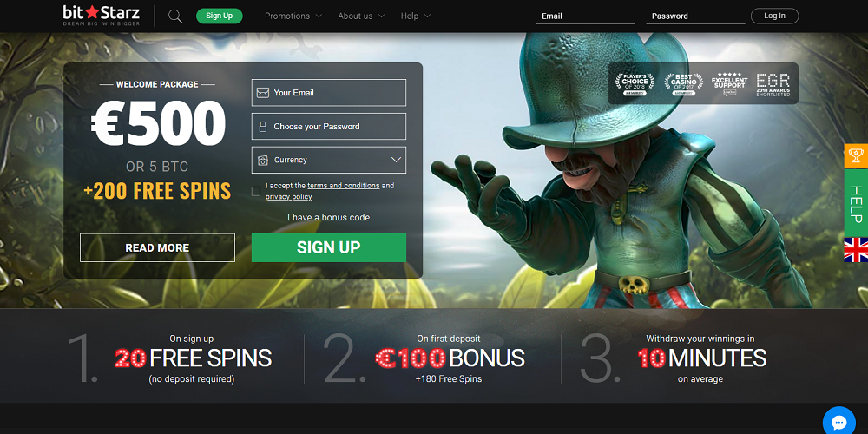Viewport: 868px width, 434px height.
Task: Tick the terms and conditions checkbox
Action: pos(256,192)
